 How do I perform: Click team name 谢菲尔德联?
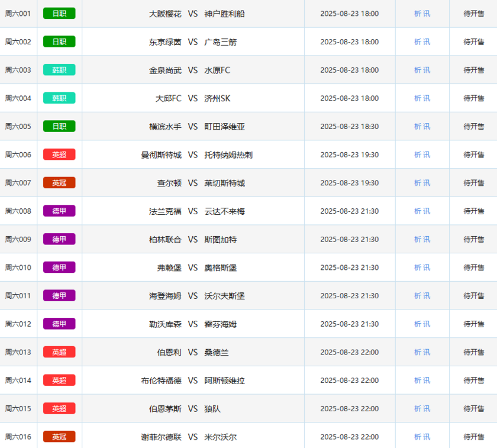point(161,437)
